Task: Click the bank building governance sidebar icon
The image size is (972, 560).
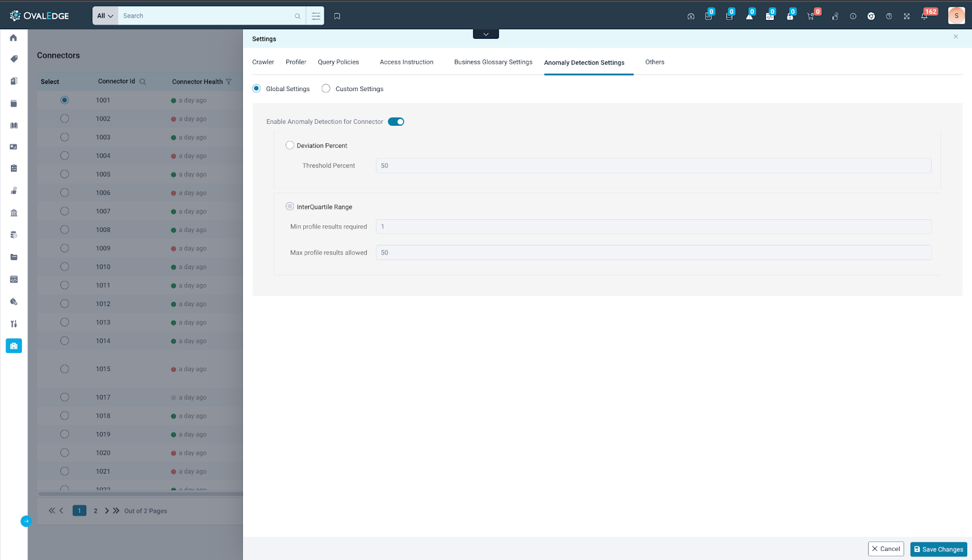Action: click(x=13, y=213)
